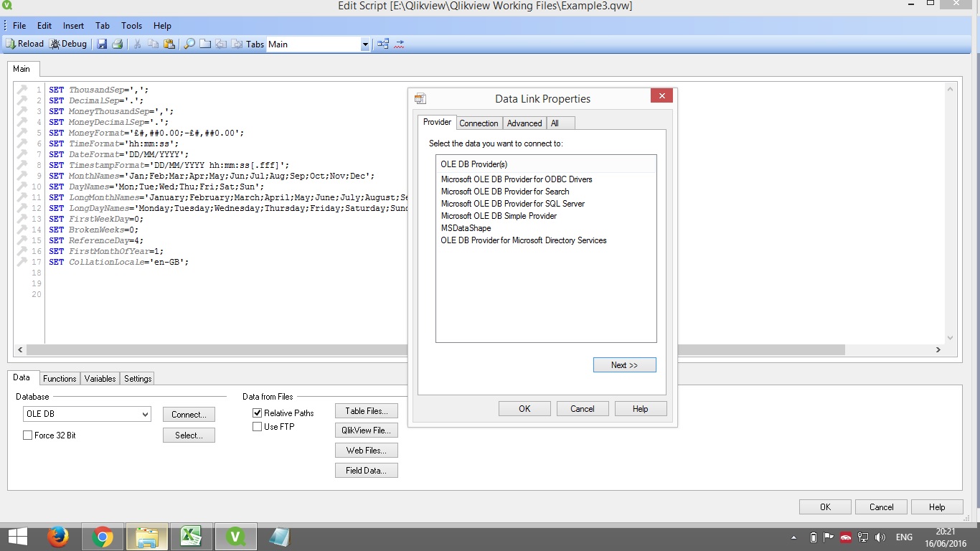Screen dimensions: 980x551
Task: Start the Debug toolbar button
Action: click(68, 44)
